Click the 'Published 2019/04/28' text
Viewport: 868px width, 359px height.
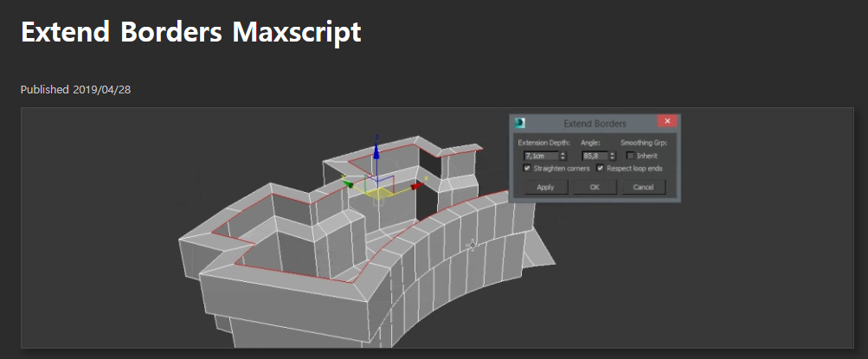point(76,90)
